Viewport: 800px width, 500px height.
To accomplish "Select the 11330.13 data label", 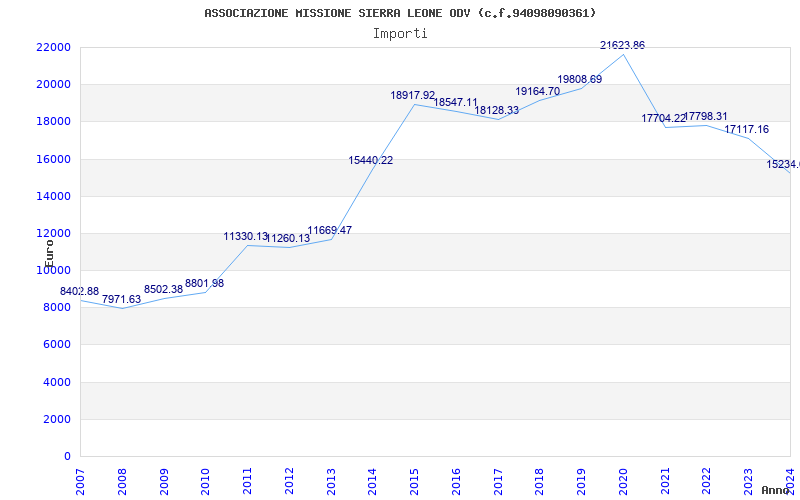I will (x=245, y=236).
